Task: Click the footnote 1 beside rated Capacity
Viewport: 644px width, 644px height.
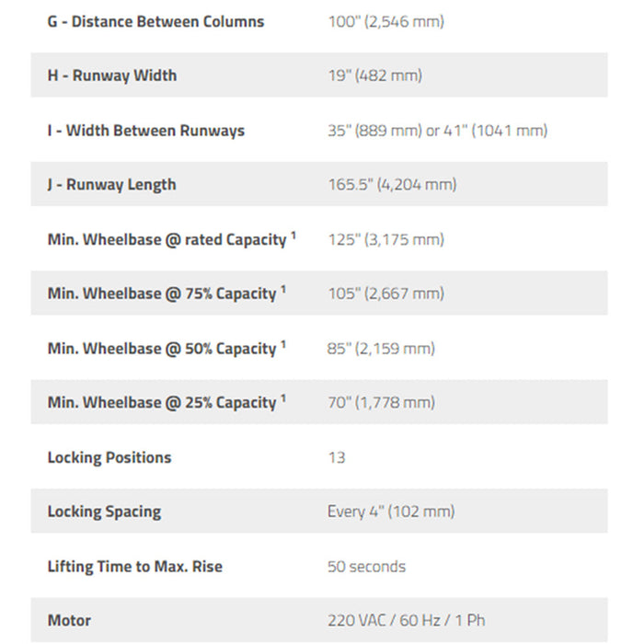Action: pyautogui.click(x=293, y=236)
